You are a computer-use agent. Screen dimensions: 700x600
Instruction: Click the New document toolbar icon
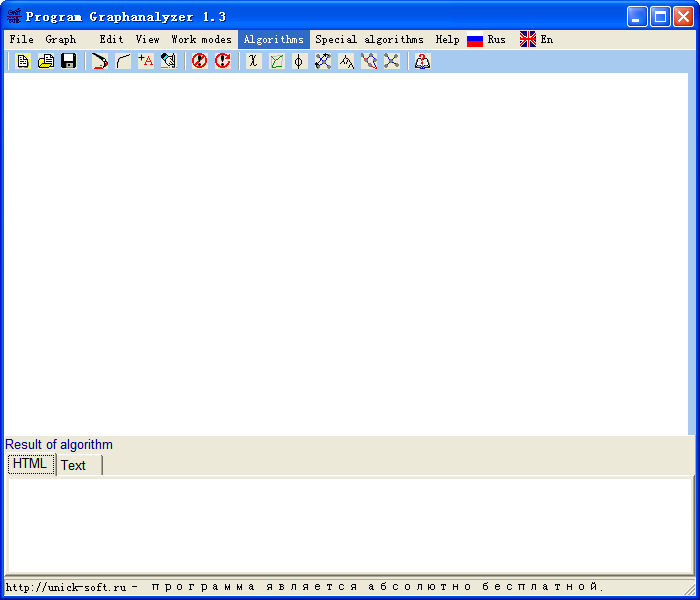point(23,61)
